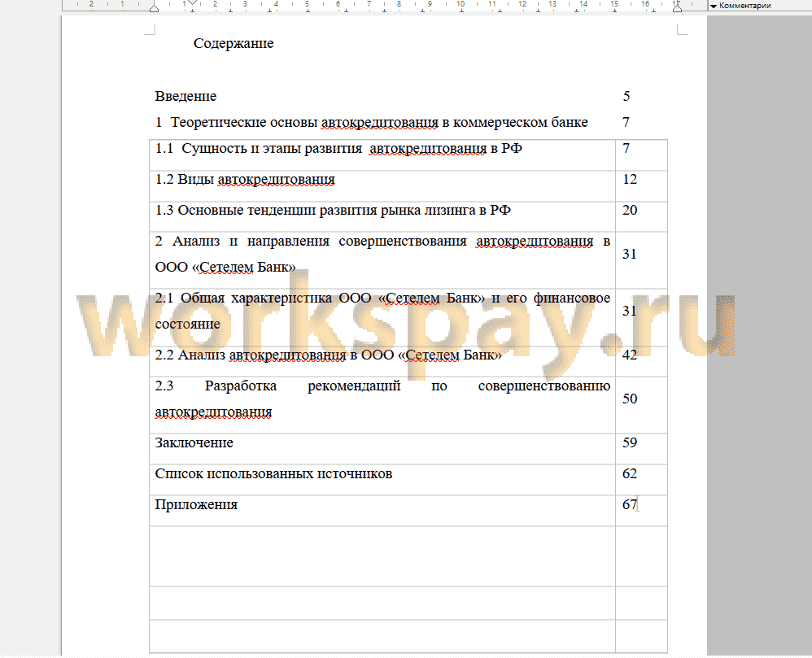Click cell "Приложения"
The image size is (812, 658).
coord(382,511)
